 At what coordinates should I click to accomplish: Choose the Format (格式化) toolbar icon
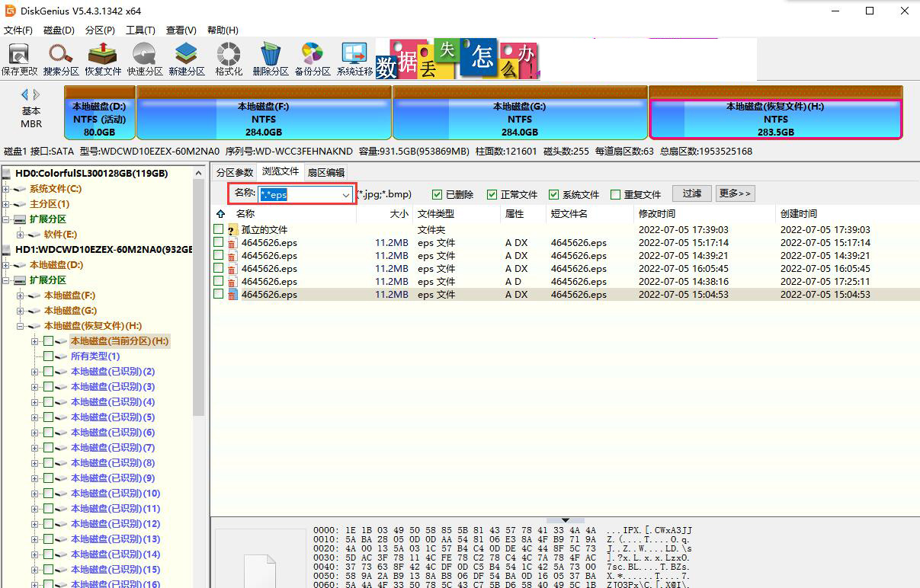[229, 59]
